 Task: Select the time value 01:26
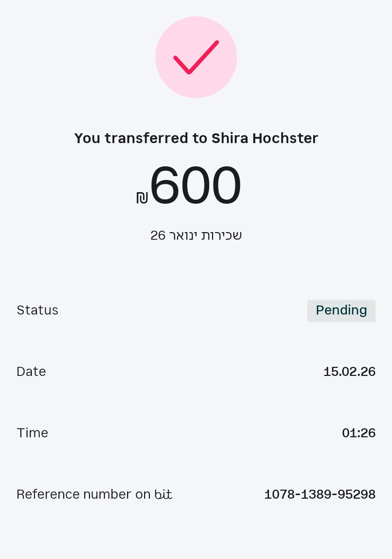coord(359,433)
